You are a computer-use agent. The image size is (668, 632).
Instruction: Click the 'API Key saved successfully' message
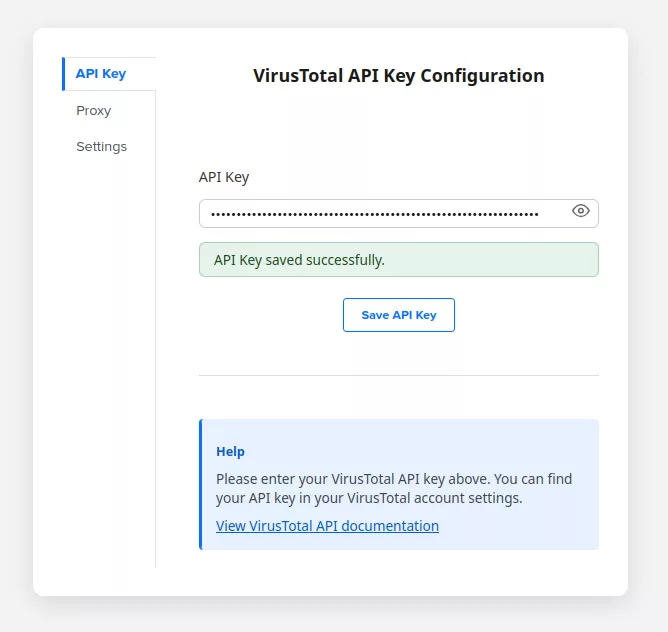(299, 260)
